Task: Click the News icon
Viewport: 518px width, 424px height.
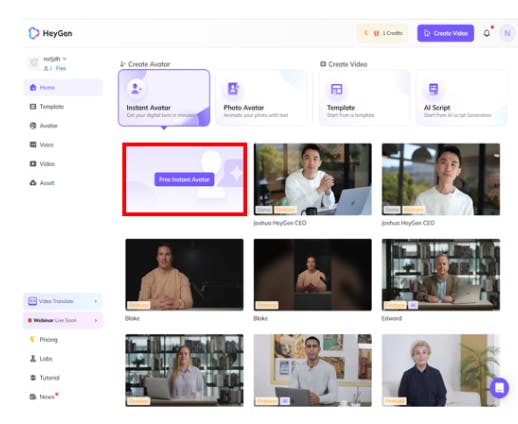Action: [x=33, y=397]
